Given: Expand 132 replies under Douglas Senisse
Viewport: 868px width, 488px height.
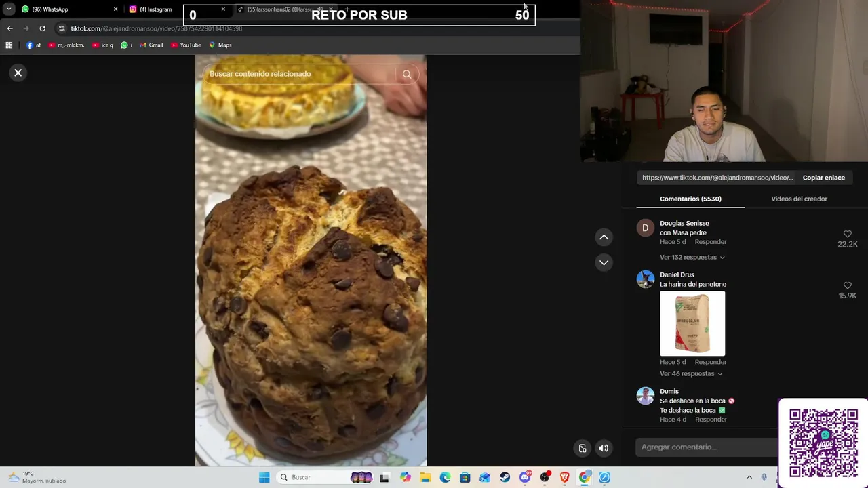Looking at the screenshot, I should [692, 257].
